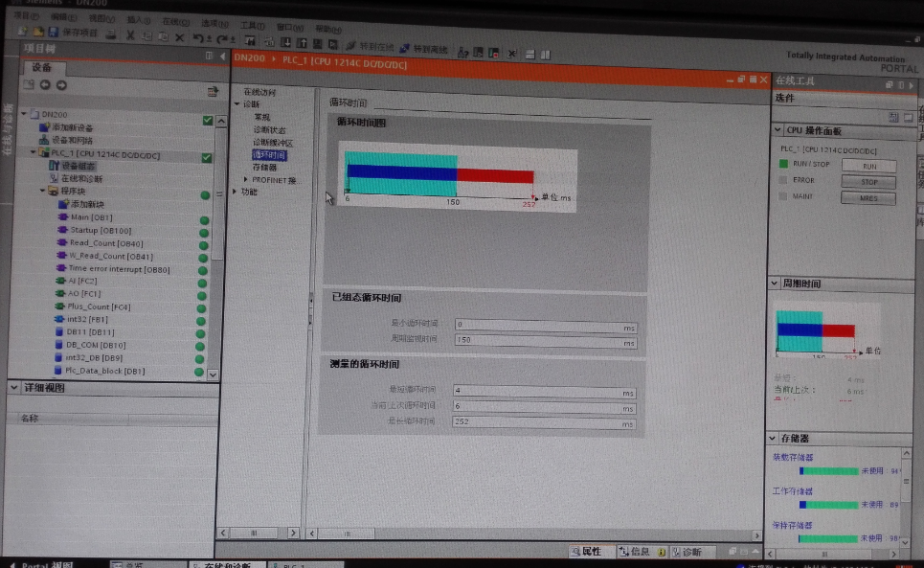This screenshot has height=568, width=924.
Task: Collapse the CPU 操作面板 panel section
Action: pyautogui.click(x=777, y=130)
